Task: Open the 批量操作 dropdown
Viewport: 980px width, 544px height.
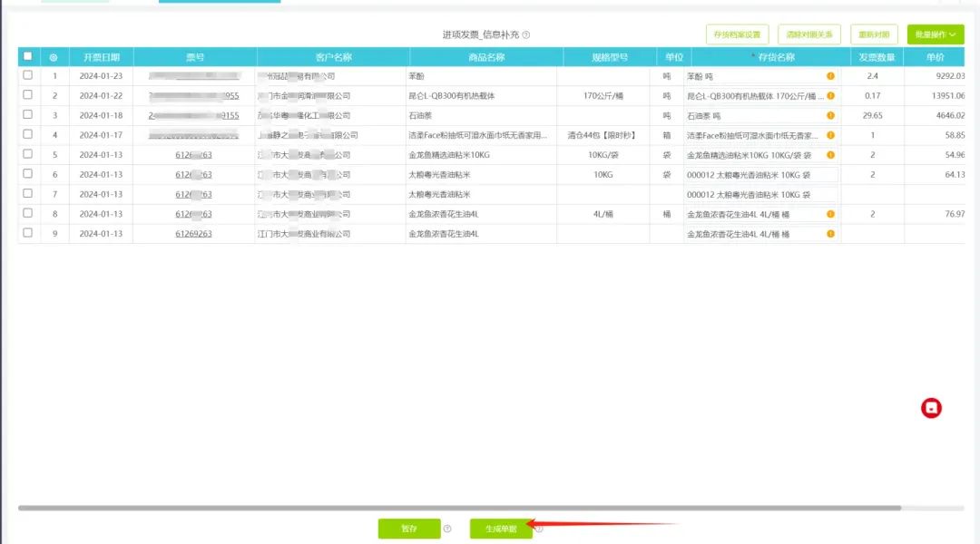Action: [936, 35]
